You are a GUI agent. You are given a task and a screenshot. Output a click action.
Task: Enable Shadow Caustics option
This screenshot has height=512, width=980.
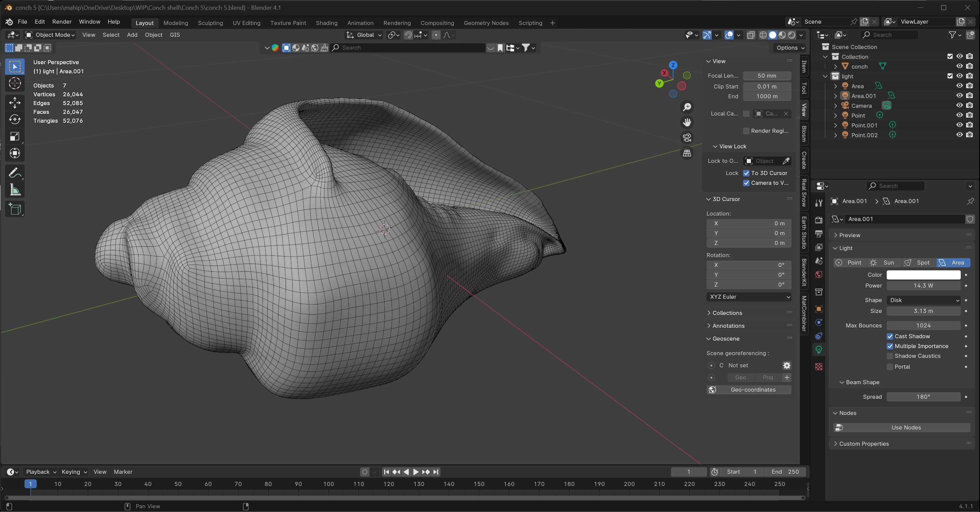click(890, 356)
